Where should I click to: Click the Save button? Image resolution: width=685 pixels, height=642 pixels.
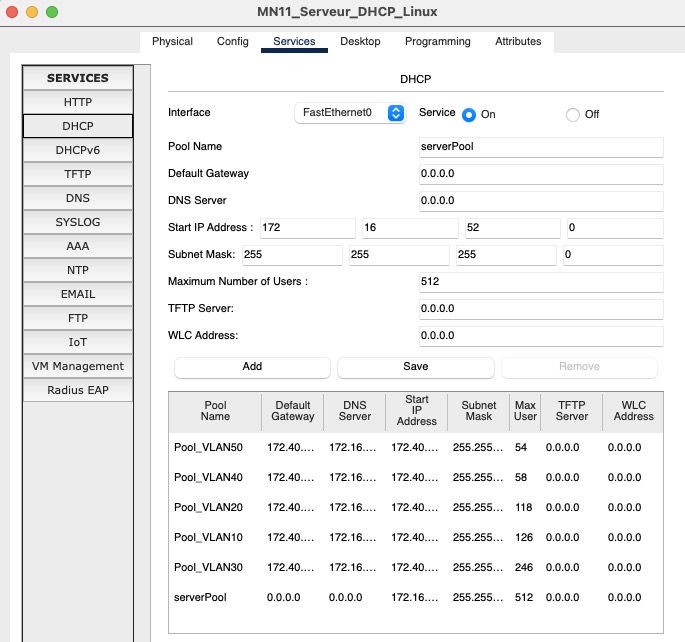coord(415,367)
